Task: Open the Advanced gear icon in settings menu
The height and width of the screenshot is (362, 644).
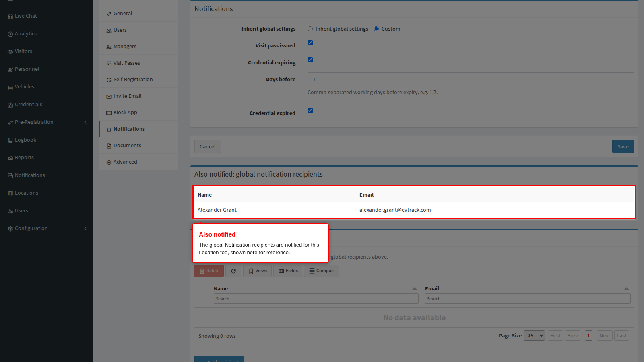Action: coord(109,162)
